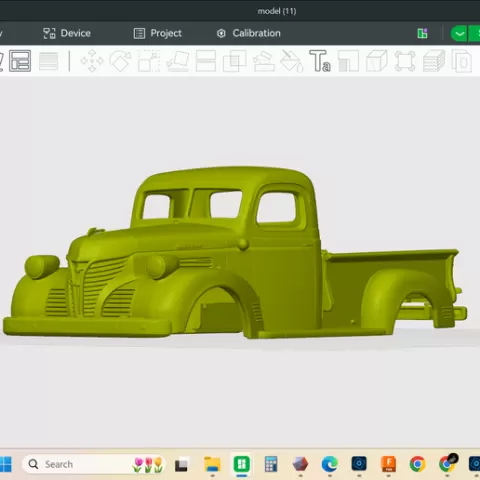Toggle the variable layer height lines icon
This screenshot has width=480, height=480.
(x=48, y=61)
